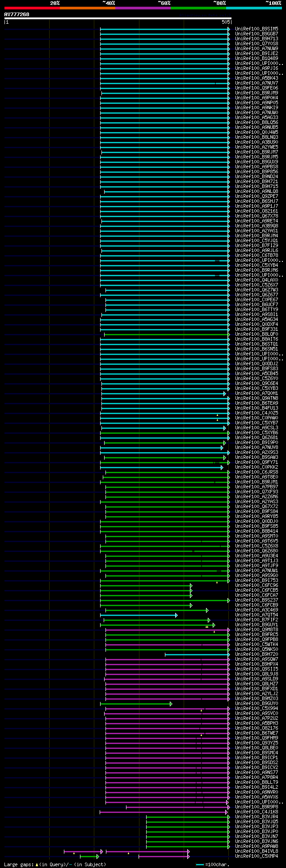Select the UniRef100_A3BU90 hit label
This screenshot has width=286, height=868.
point(257,142)
